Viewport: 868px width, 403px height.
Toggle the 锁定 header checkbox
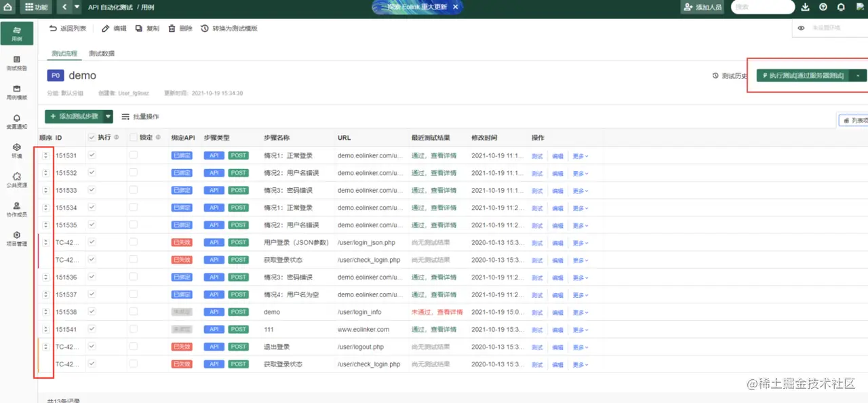pyautogui.click(x=133, y=137)
